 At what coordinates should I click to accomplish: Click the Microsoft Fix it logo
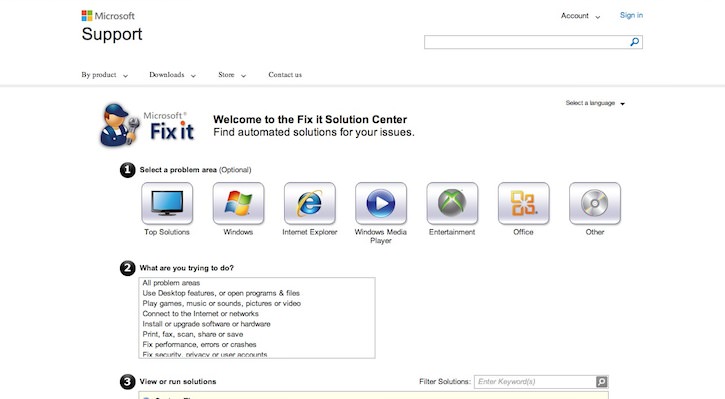[x=147, y=125]
